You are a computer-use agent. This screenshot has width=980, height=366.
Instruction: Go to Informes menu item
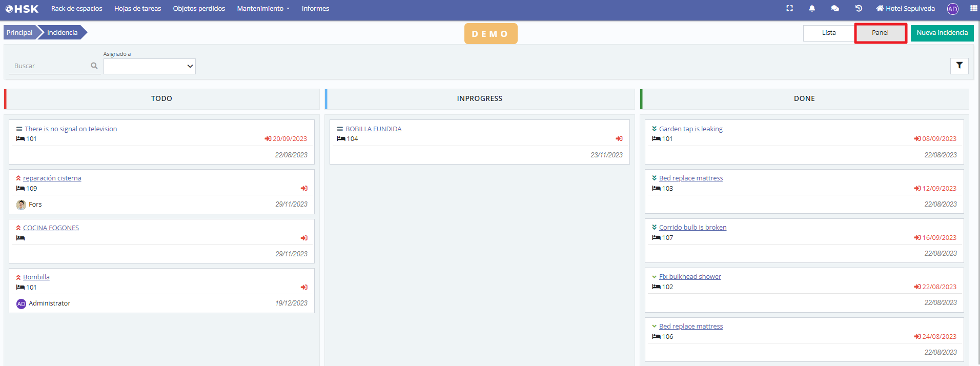315,9
